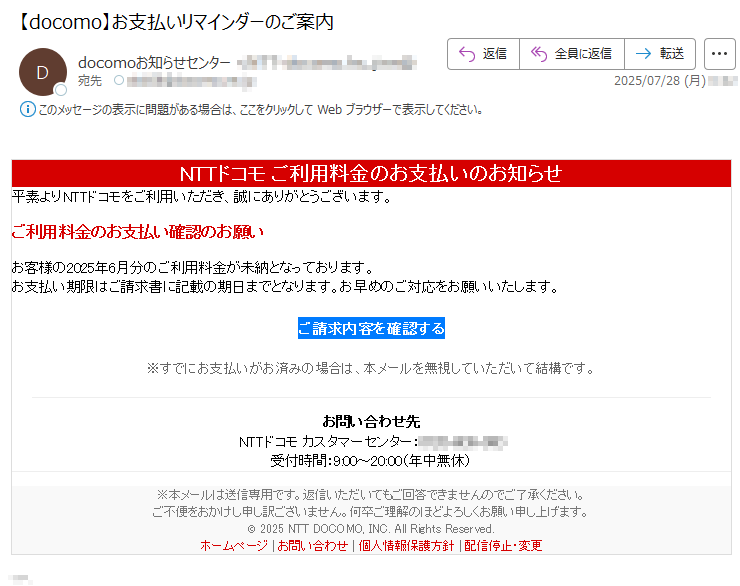The width and height of the screenshot is (740, 586).
Task: Click the sender avatar circle D
Action: tap(42, 72)
